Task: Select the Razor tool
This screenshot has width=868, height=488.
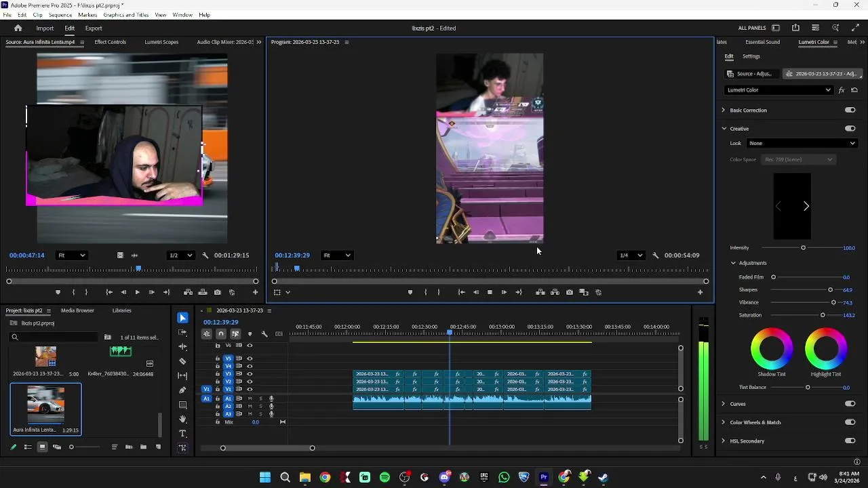Action: point(182,361)
